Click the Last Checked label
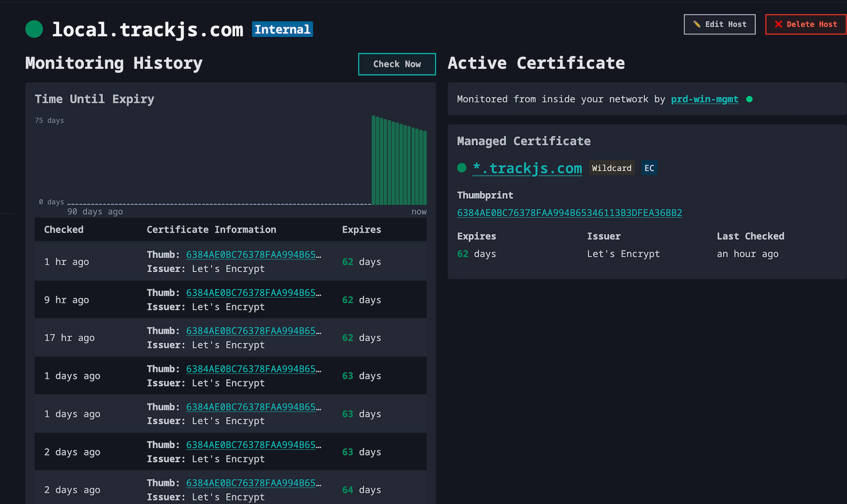 pyautogui.click(x=751, y=236)
